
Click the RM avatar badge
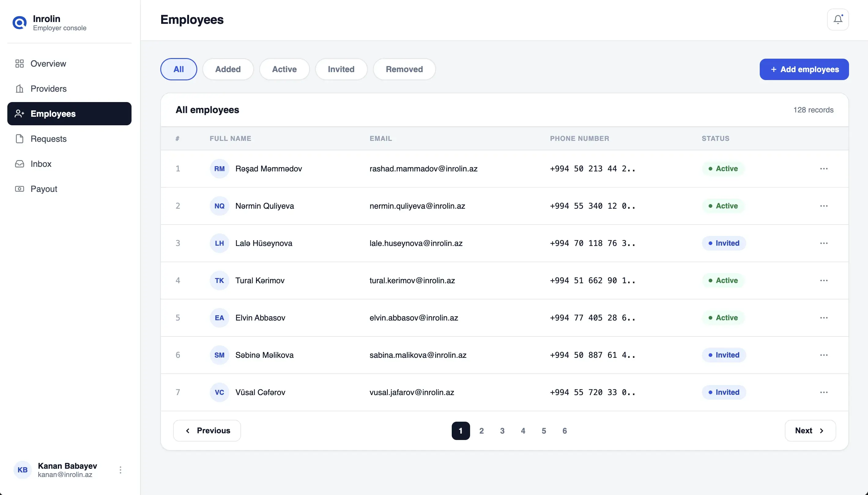point(220,169)
